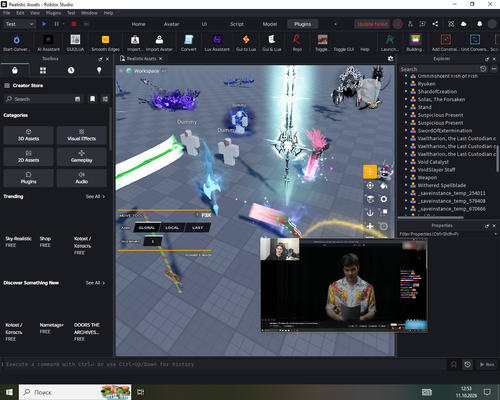The image size is (500, 400).
Task: Open the Start Conversion plugin
Action: 16,43
